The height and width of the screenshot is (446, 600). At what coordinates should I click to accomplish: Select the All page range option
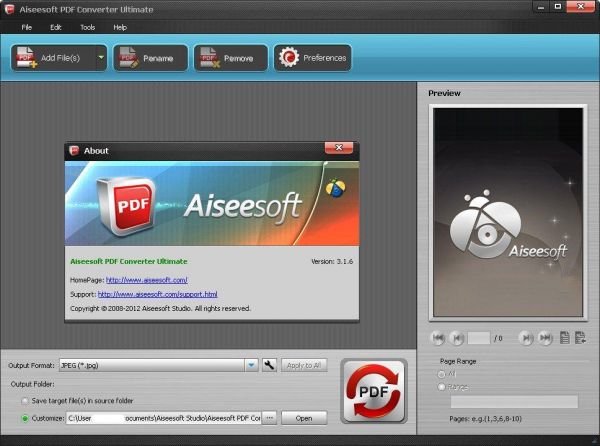[441, 374]
